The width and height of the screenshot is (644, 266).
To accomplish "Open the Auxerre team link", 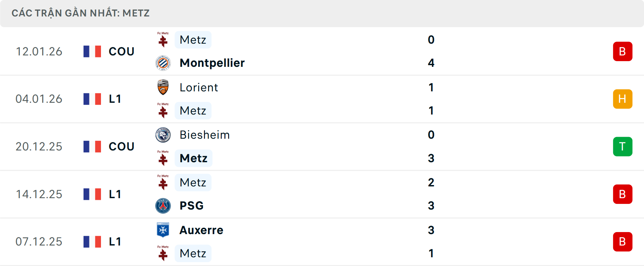I will 201,230.
